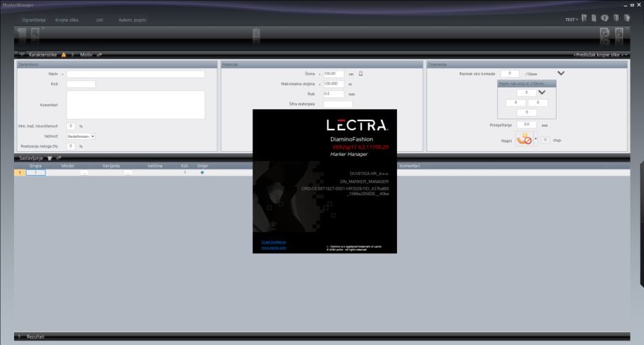This screenshot has height=345, width=644.
Task: Click the Širina value field
Action: (333, 74)
